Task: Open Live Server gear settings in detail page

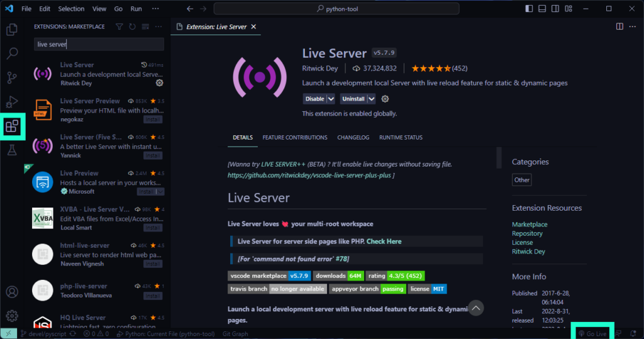Action: point(386,99)
